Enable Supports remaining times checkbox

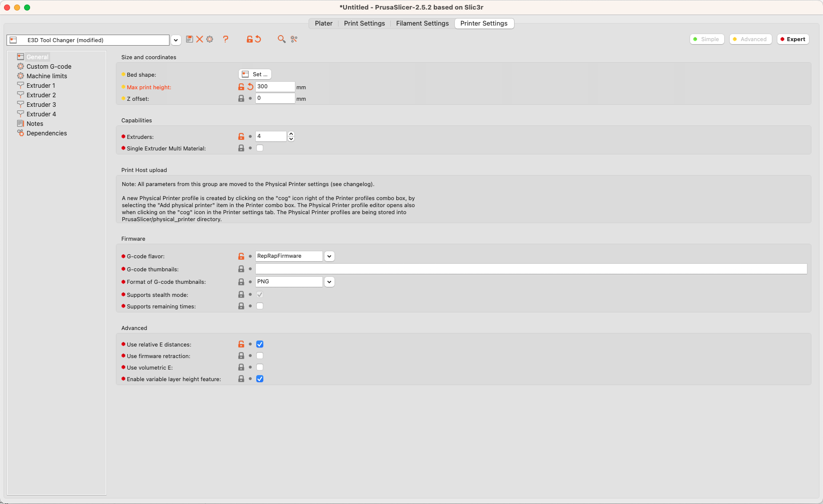tap(260, 306)
